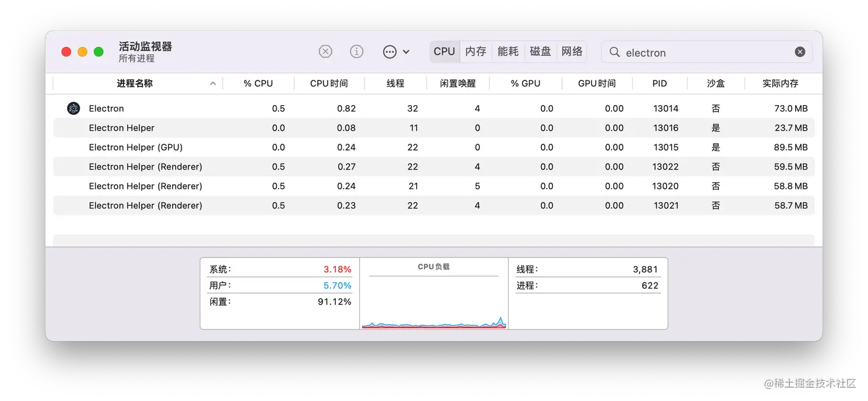Select Renderer row with PID 13020
This screenshot has height=401, width=868.
coord(434,186)
